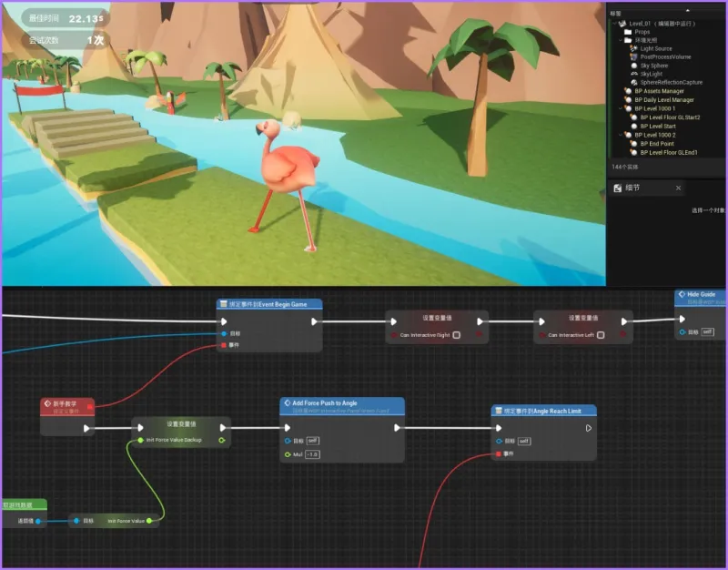Click the red delegate output pin on 新手教学

pyautogui.click(x=89, y=407)
